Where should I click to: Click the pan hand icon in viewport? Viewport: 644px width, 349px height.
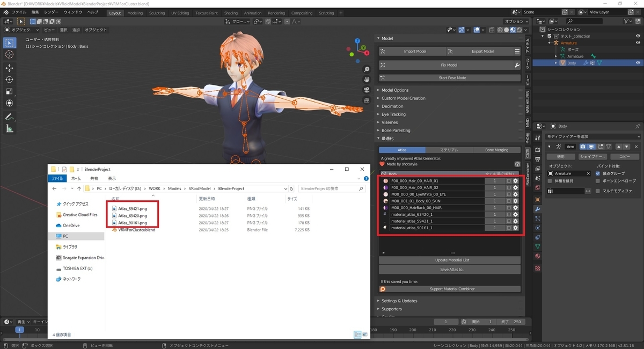367,79
